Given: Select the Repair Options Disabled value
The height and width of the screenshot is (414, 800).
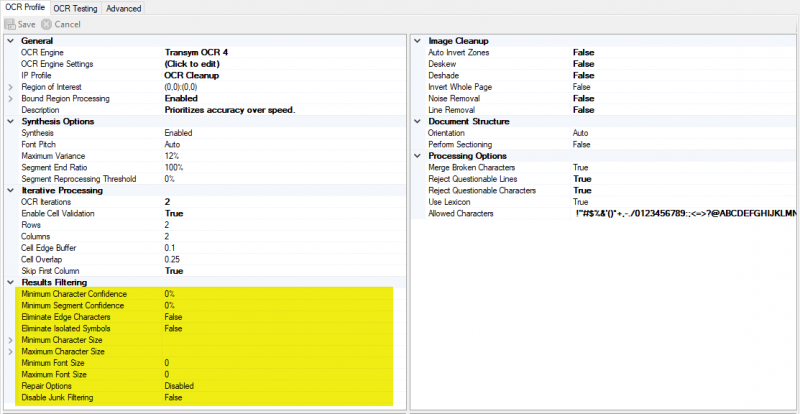Looking at the screenshot, I should tap(179, 386).
